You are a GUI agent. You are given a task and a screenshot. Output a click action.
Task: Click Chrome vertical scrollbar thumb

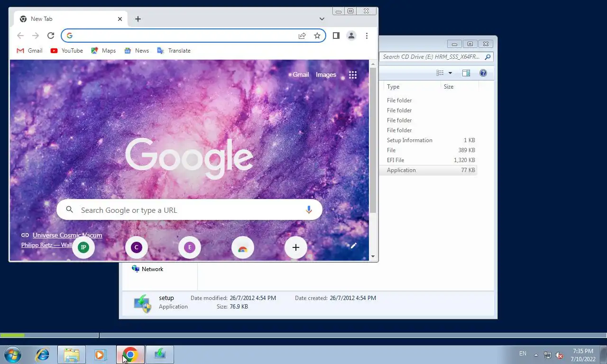pyautogui.click(x=373, y=140)
